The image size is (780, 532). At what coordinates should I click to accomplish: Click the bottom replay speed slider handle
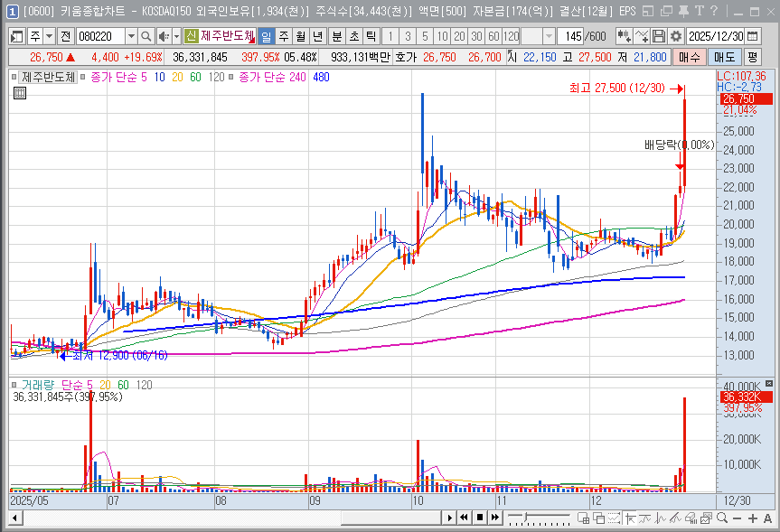(x=526, y=517)
